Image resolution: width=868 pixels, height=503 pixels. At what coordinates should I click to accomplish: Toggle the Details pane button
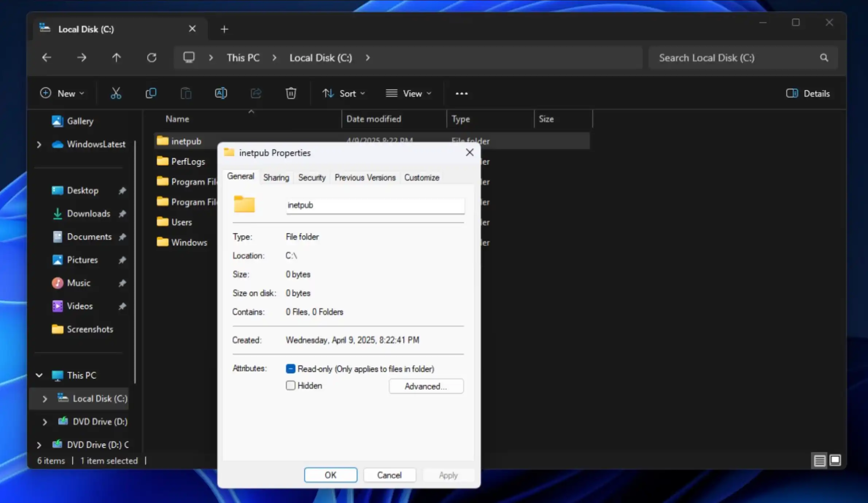click(x=808, y=93)
